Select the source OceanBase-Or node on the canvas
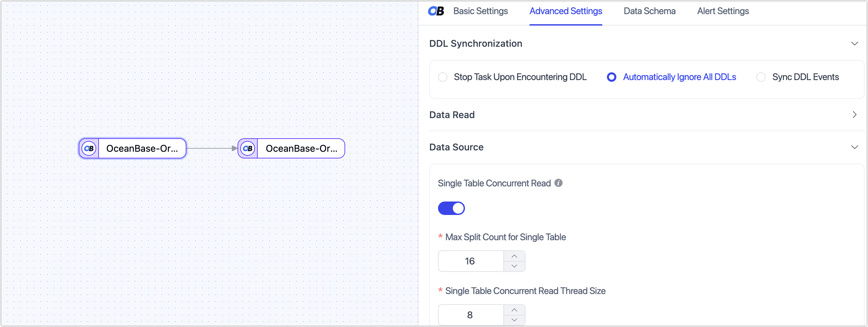This screenshot has height=327, width=868. [142, 148]
